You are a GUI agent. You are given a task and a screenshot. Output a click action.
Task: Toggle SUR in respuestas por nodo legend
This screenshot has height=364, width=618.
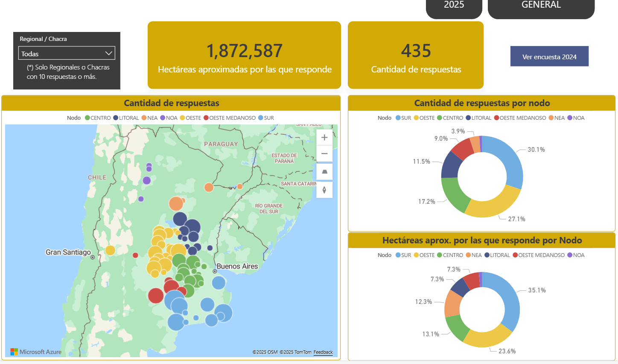[x=398, y=118]
